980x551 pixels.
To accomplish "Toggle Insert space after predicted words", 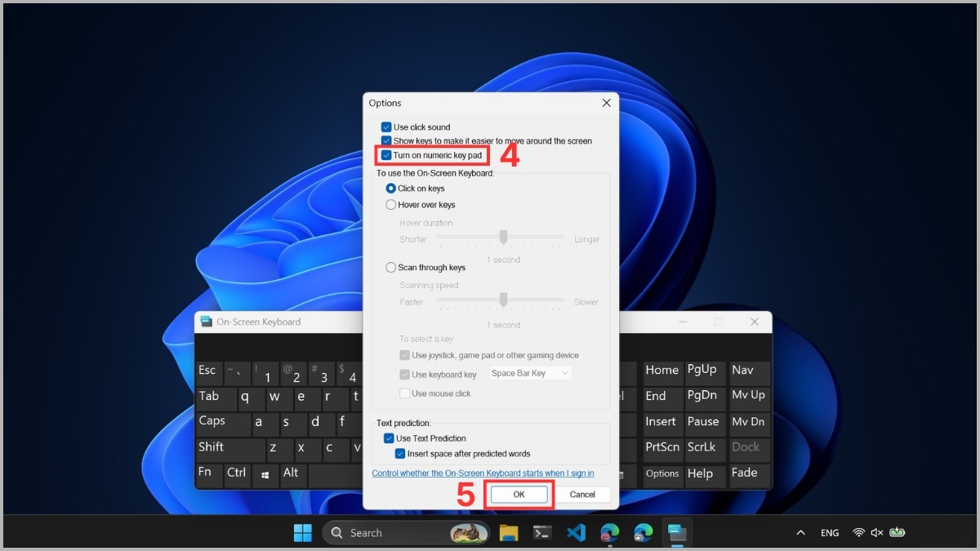I will click(400, 454).
